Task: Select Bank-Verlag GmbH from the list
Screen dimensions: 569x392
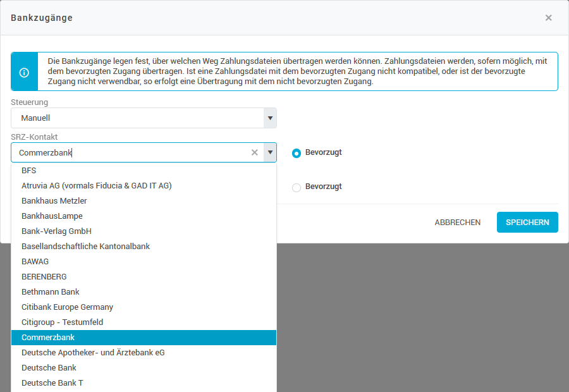Action: pos(56,231)
